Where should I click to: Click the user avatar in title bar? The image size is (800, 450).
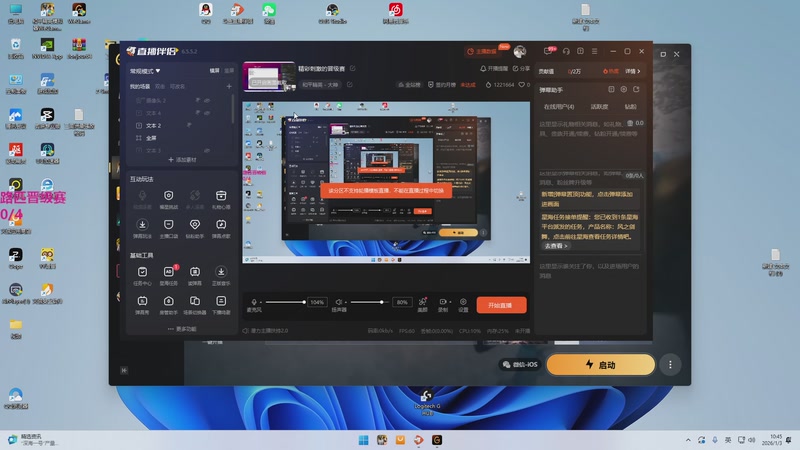click(x=520, y=51)
